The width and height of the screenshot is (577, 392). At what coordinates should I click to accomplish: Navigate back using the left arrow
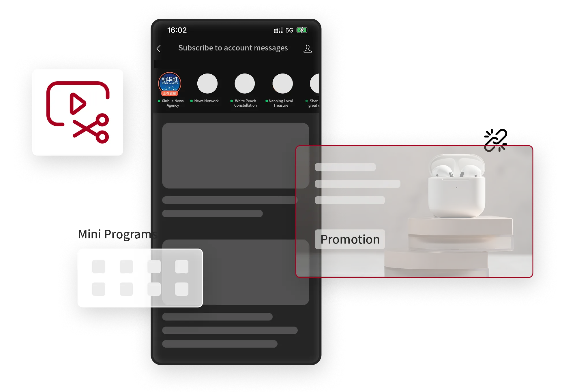tap(158, 48)
